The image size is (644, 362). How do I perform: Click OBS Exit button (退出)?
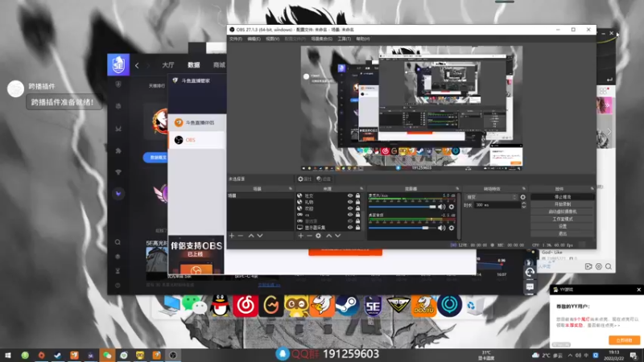[562, 233]
